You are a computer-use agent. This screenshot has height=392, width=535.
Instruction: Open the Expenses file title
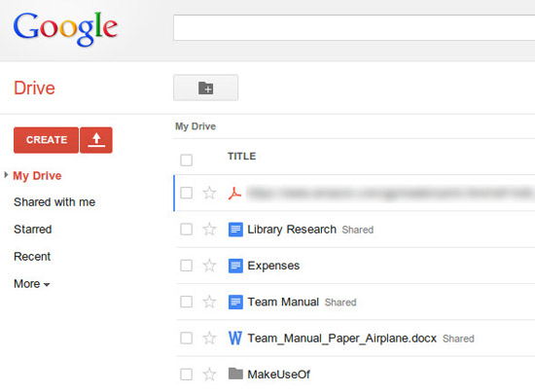[273, 266]
